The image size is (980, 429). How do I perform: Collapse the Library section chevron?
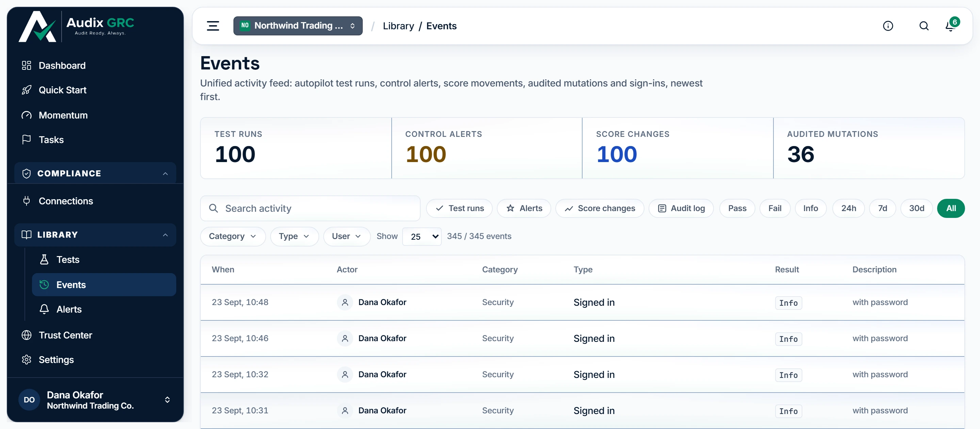point(165,235)
